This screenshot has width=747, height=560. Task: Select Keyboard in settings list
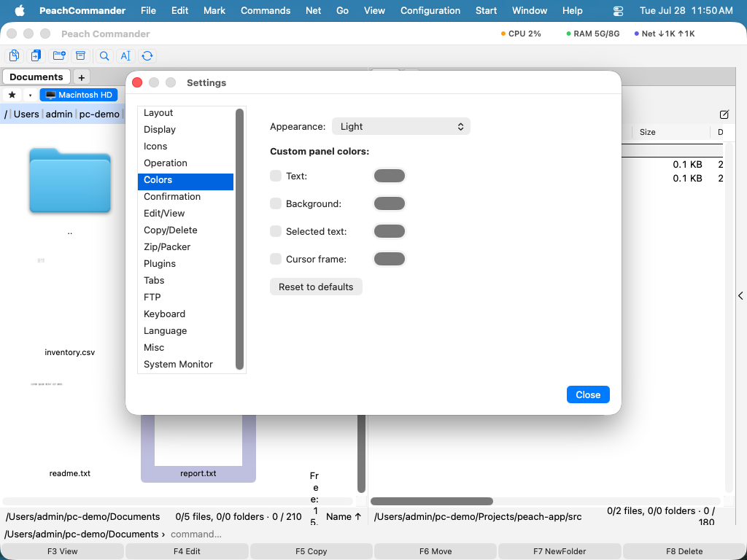coord(186,314)
